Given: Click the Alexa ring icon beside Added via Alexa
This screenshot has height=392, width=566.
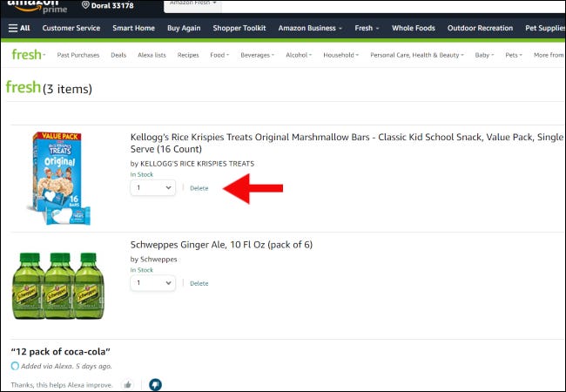Looking at the screenshot, I should (15, 366).
